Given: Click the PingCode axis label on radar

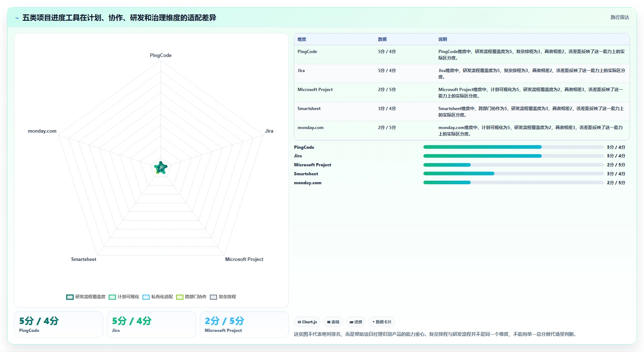Looking at the screenshot, I should (161, 55).
